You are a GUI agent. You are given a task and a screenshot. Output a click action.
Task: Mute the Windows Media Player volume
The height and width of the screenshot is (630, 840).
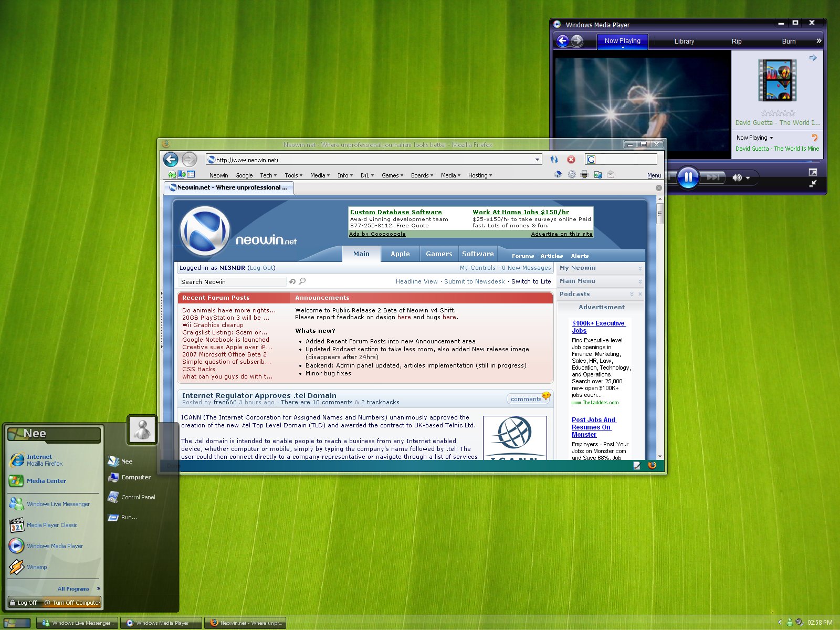(x=737, y=178)
